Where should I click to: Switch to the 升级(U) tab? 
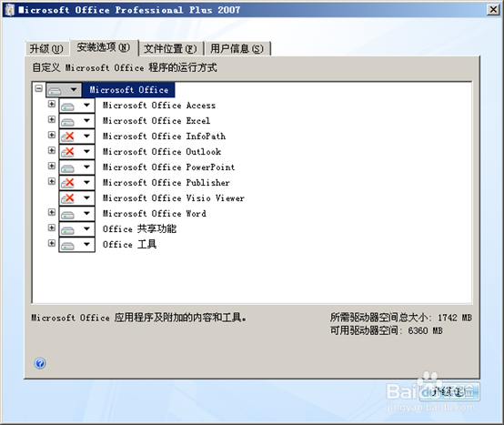(x=47, y=49)
